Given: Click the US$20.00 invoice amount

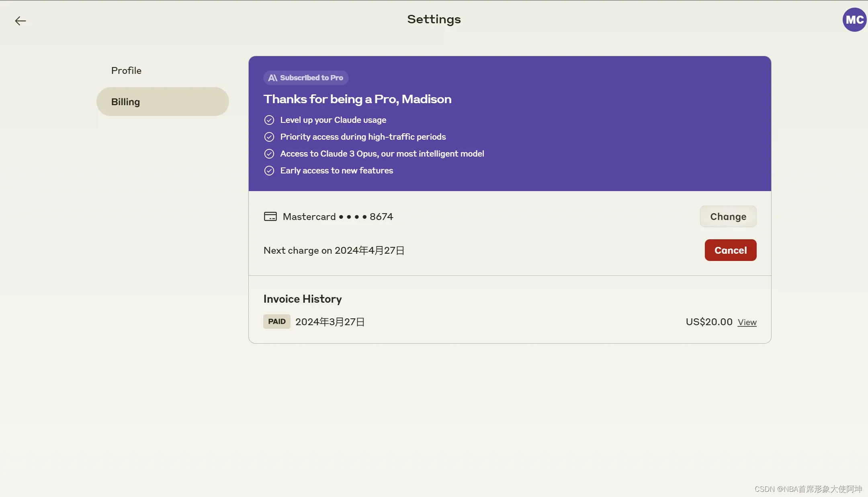Looking at the screenshot, I should click(709, 322).
